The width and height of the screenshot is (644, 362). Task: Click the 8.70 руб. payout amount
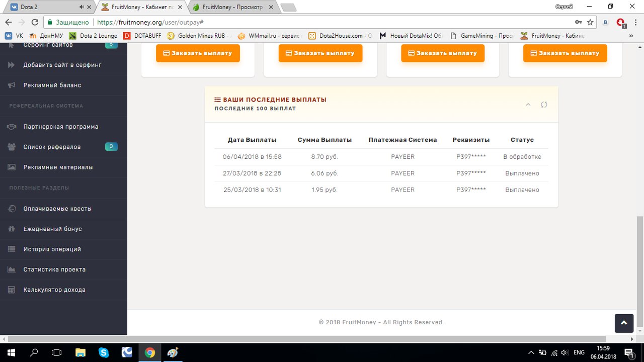[325, 157]
